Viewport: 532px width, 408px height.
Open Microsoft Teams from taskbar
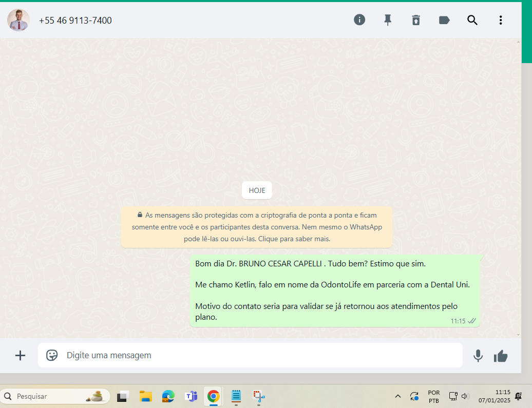pos(191,396)
